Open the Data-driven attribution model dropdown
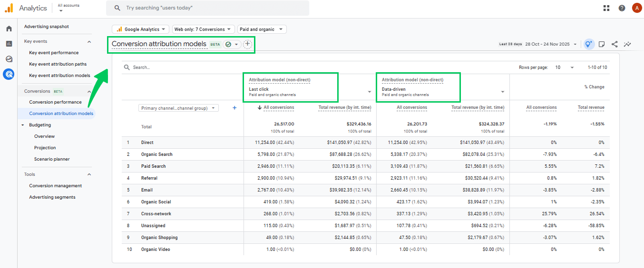644x268 pixels. click(x=503, y=92)
